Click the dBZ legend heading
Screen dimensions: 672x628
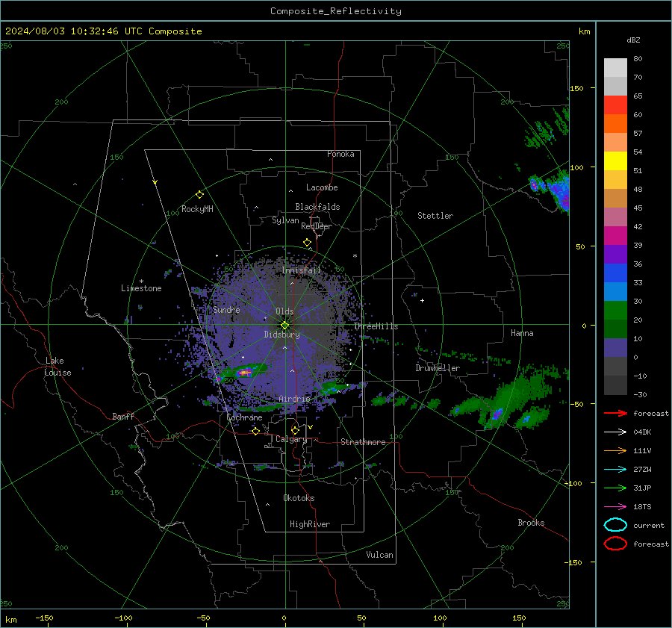633,40
